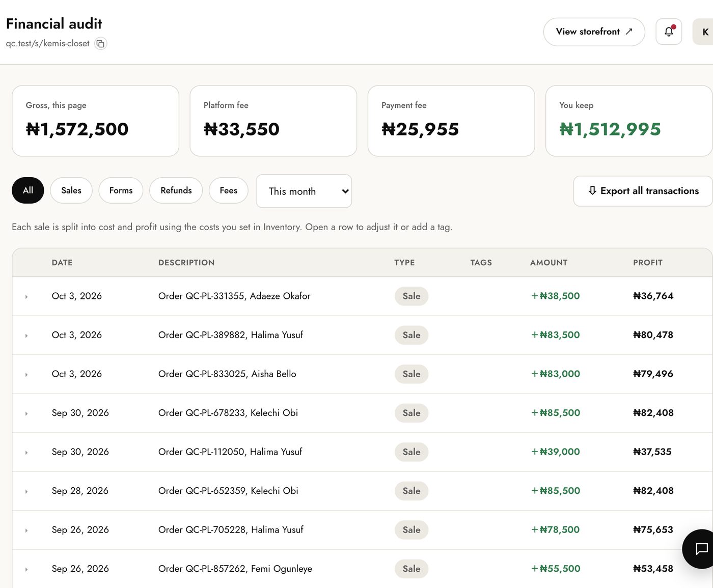Click the amount +₦83,500
The image size is (713, 588).
(x=556, y=335)
